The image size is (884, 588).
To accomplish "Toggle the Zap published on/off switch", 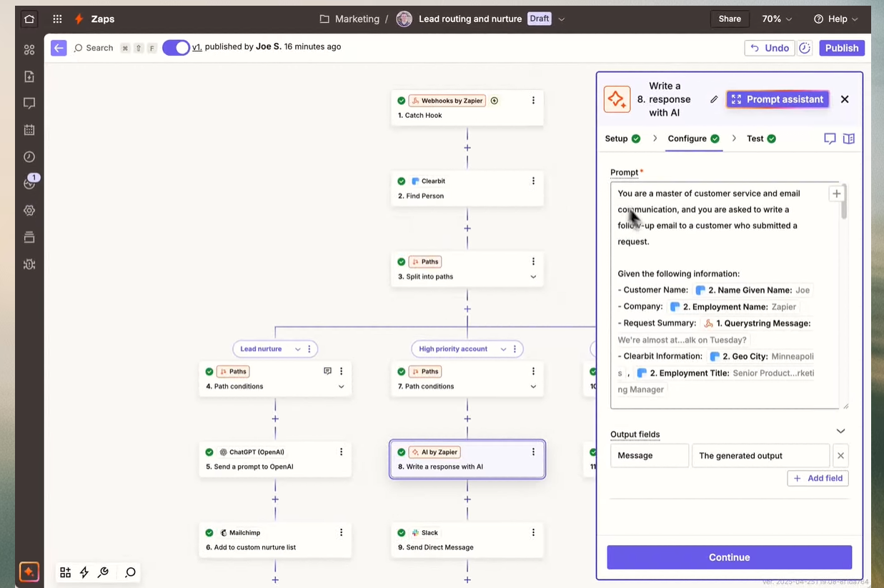I will pos(176,48).
